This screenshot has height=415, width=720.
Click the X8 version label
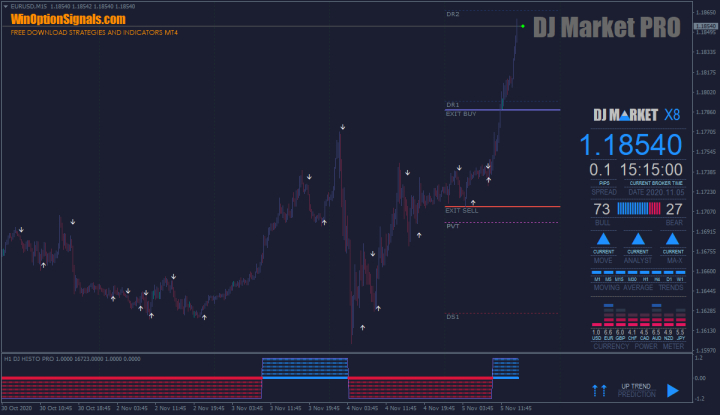point(672,115)
